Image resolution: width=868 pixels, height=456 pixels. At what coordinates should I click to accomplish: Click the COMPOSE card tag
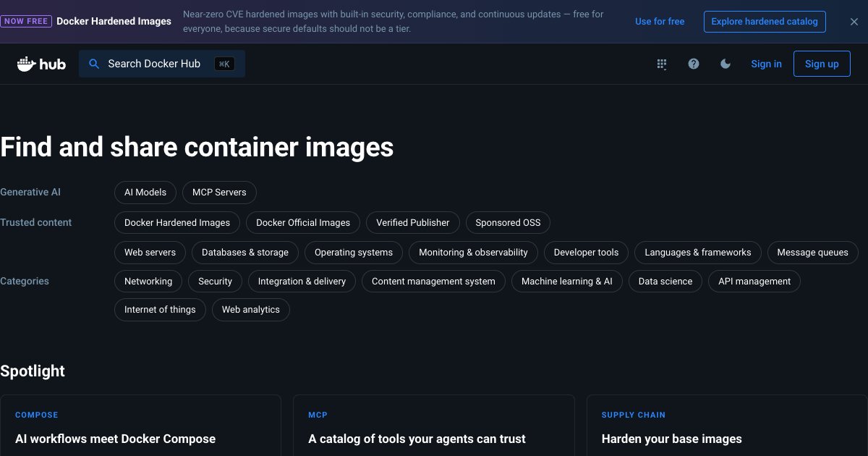37,415
